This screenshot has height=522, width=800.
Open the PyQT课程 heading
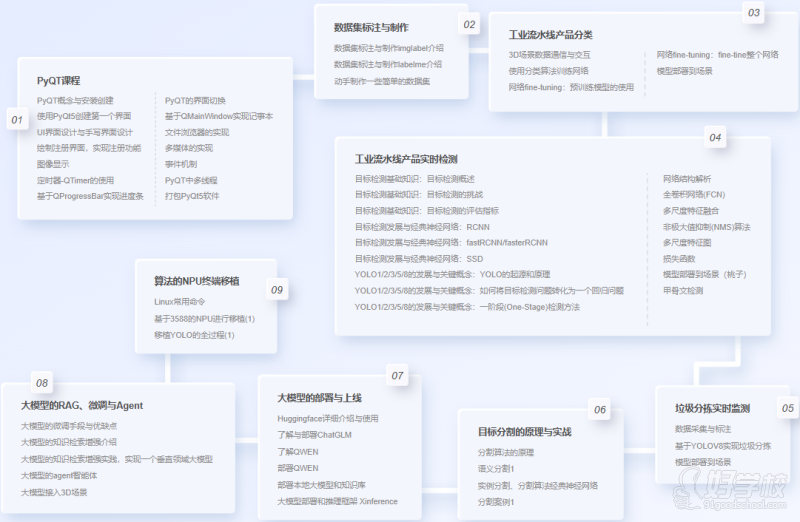point(58,80)
